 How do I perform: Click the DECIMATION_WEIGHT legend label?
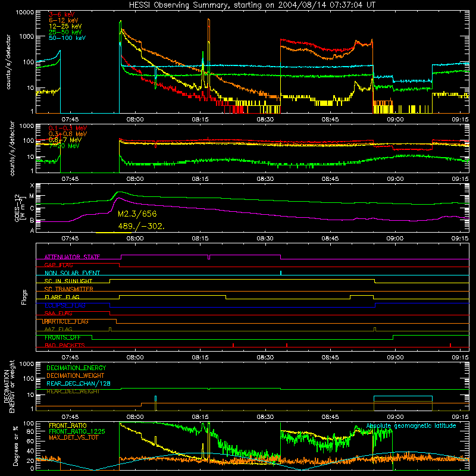(x=76, y=375)
